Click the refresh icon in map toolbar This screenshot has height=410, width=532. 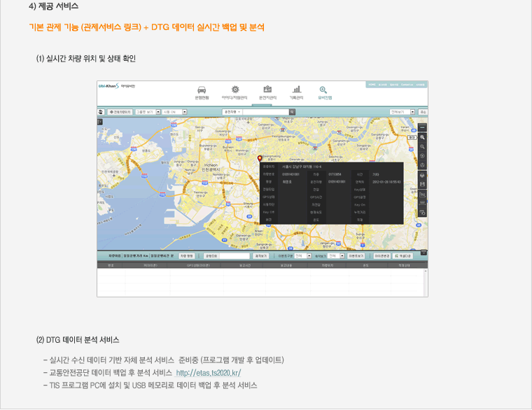101,112
